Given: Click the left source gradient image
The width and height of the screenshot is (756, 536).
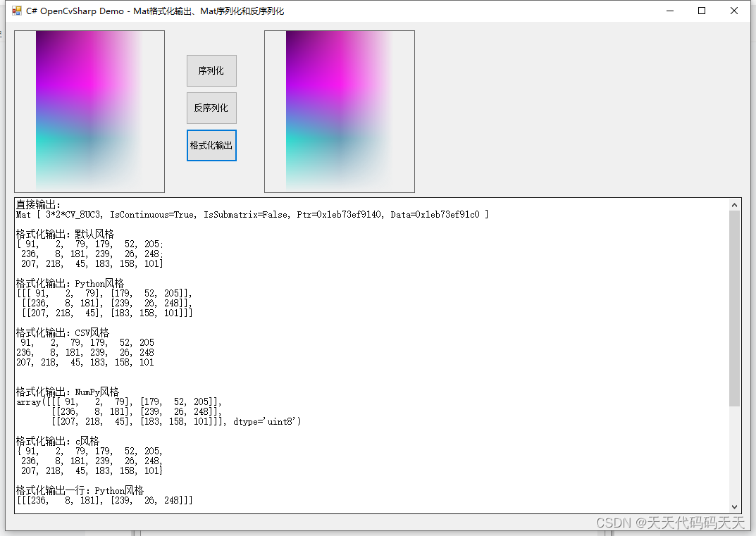Looking at the screenshot, I should (x=89, y=111).
